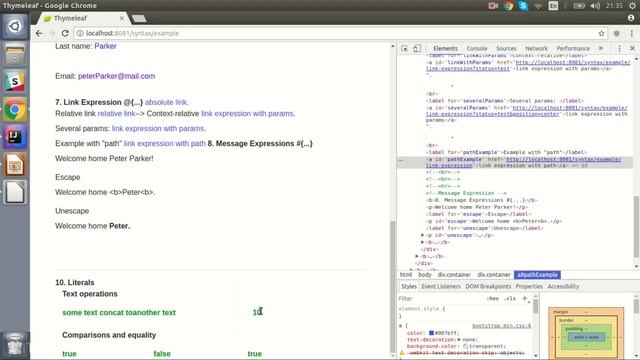The width and height of the screenshot is (640, 360).
Task: Expand the text-decoration shorthand triangle
Action: coord(459,340)
